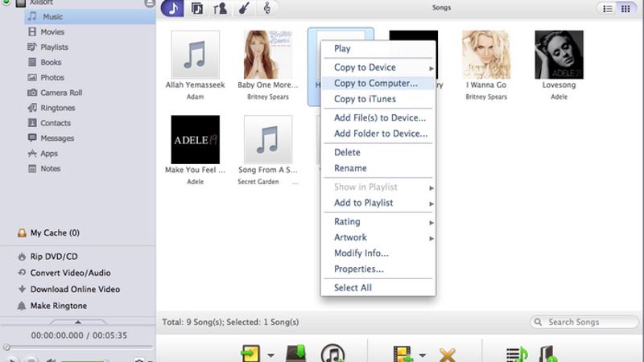Open the Photos sidebar icon
This screenshot has width=644, height=362.
[32, 77]
